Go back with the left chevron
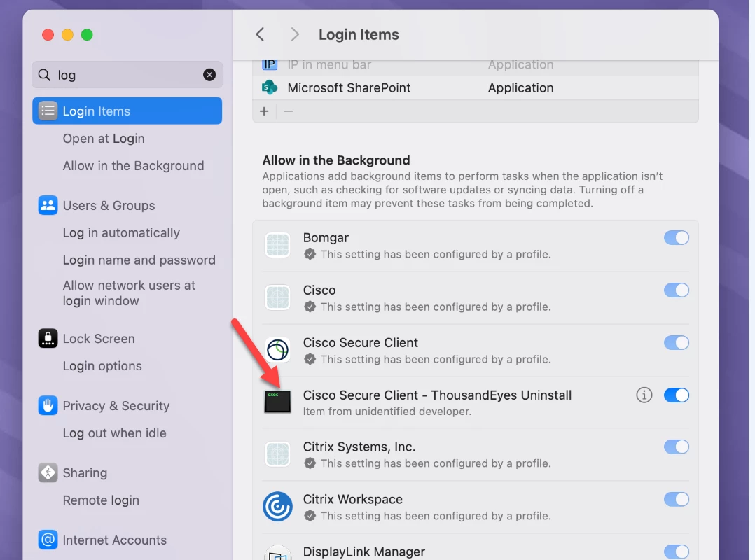The width and height of the screenshot is (755, 560). tap(260, 34)
